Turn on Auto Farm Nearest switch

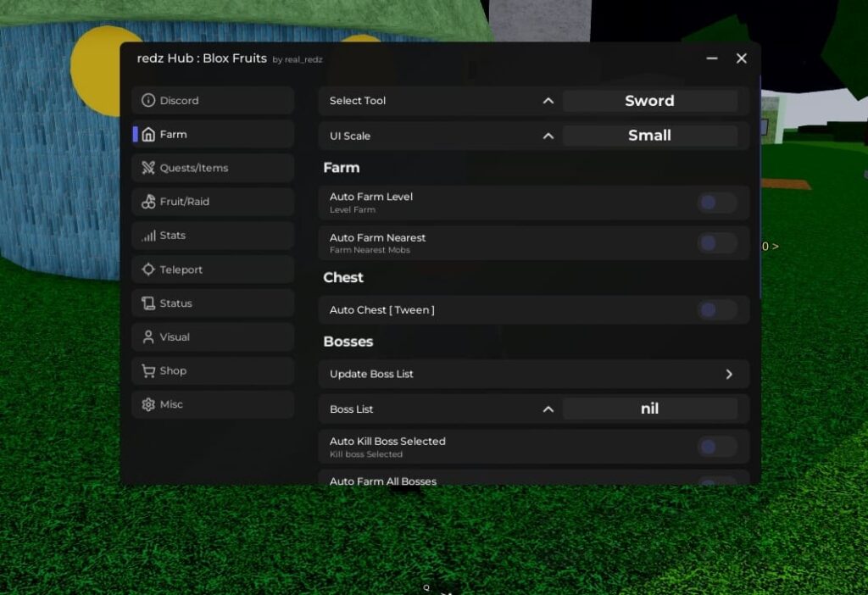(x=716, y=243)
